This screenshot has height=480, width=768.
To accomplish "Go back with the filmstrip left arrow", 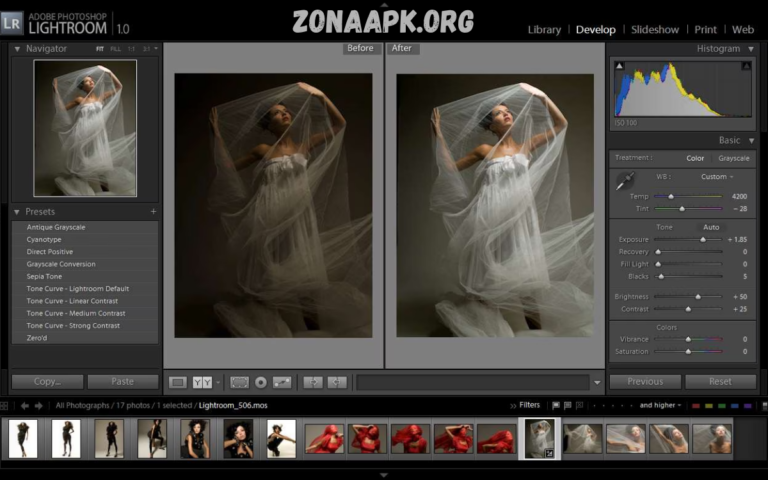I will 24,406.
